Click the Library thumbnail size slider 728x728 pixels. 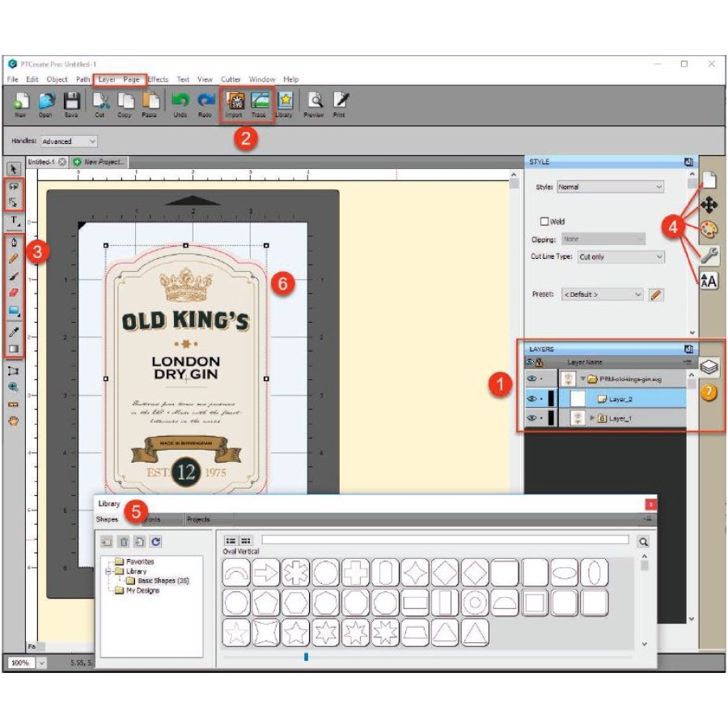[x=306, y=657]
